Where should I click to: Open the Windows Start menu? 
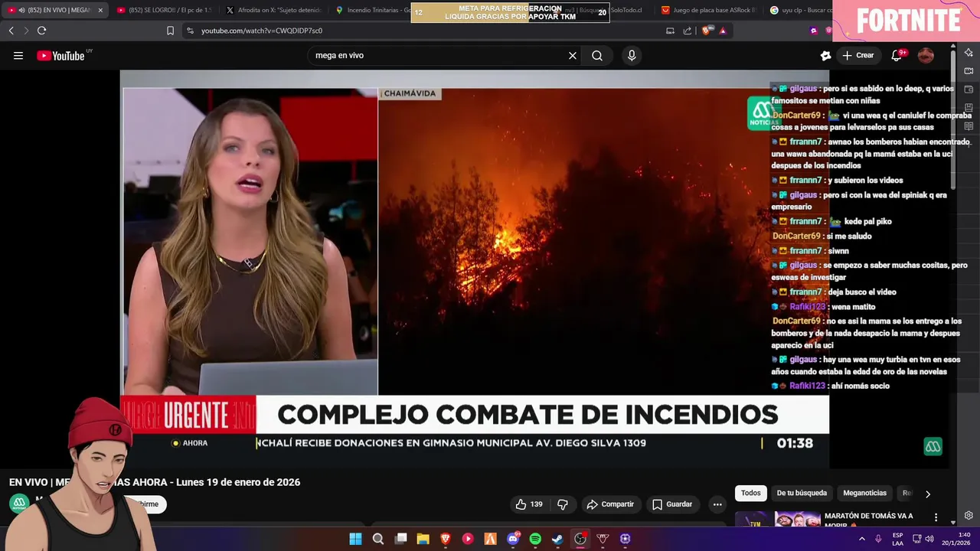tap(355, 539)
